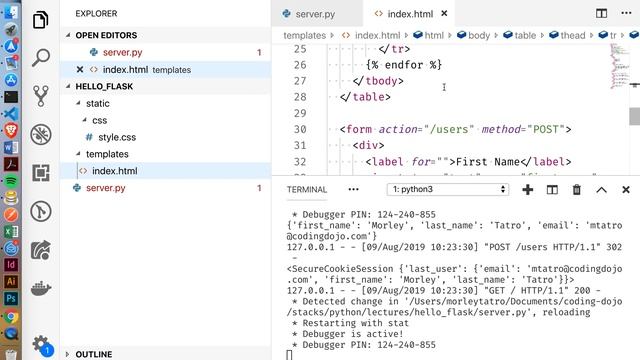Close the terminal panel
Viewport: 640px width, 360px height.
coord(626,189)
